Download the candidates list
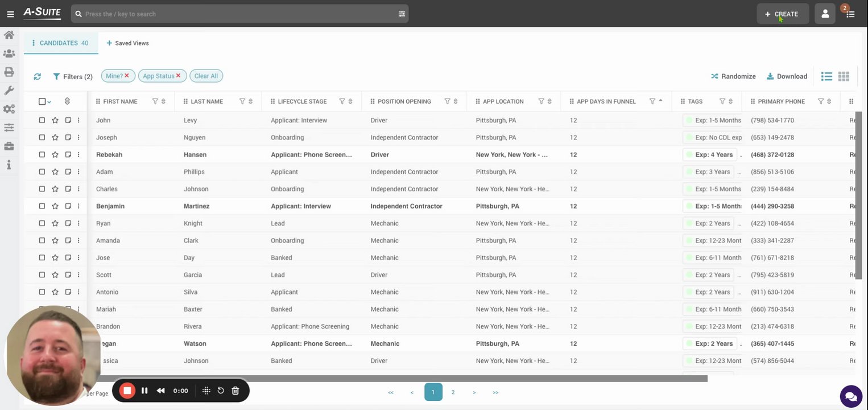868x410 pixels. point(787,76)
